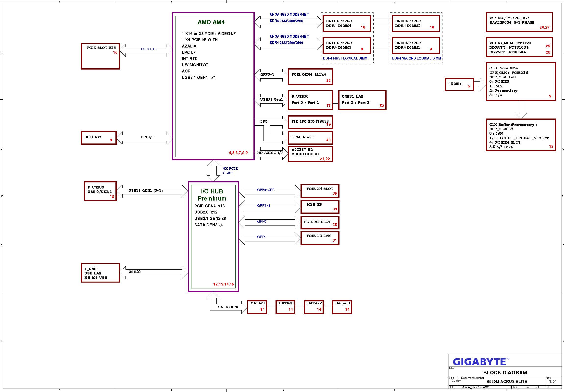Click the "HW MONITOR" line
The width and height of the screenshot is (565, 392).
tap(195, 65)
